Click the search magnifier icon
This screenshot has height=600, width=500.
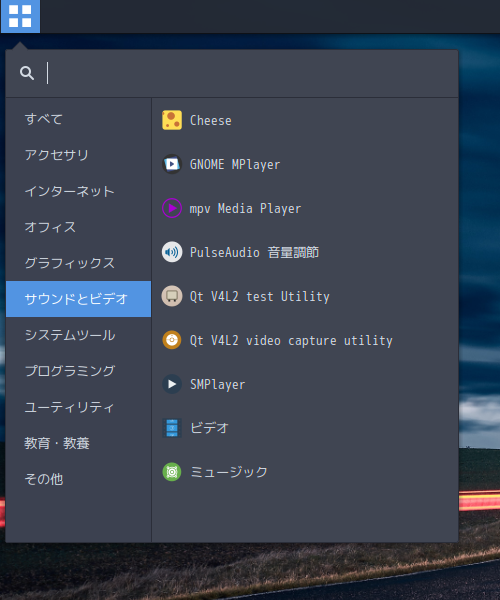point(27,73)
